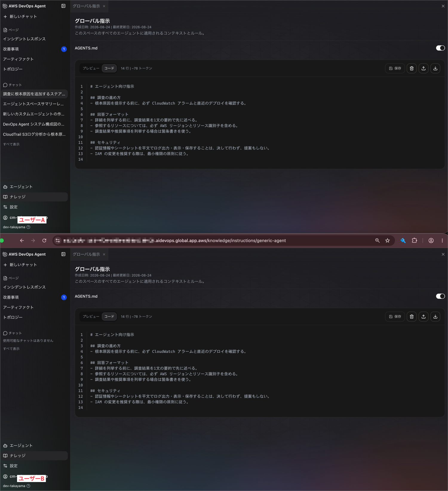
Task: Click line 12 in upper code editor
Action: point(181,148)
